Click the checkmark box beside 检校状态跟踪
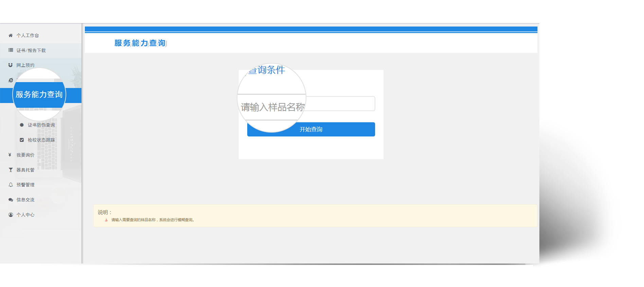The height and width of the screenshot is (287, 644). pos(22,140)
